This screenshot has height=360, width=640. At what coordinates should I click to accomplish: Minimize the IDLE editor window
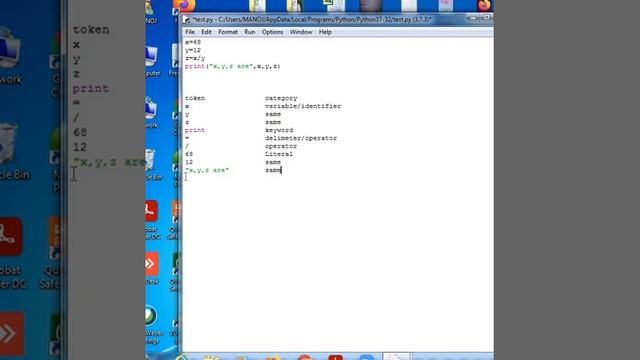click(473, 18)
